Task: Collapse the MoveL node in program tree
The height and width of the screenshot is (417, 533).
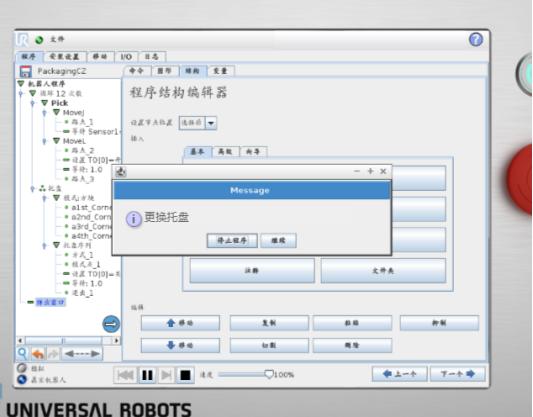Action: 56,141
